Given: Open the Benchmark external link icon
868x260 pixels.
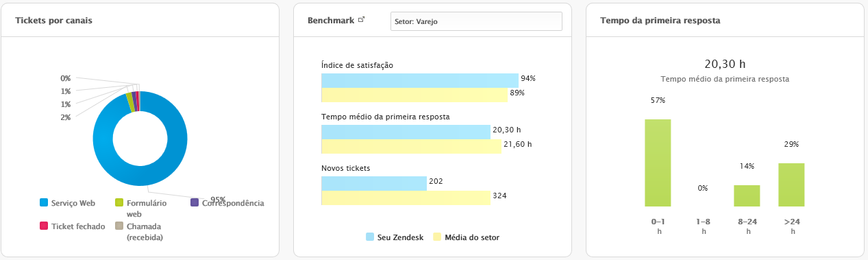Looking at the screenshot, I should pos(361,20).
